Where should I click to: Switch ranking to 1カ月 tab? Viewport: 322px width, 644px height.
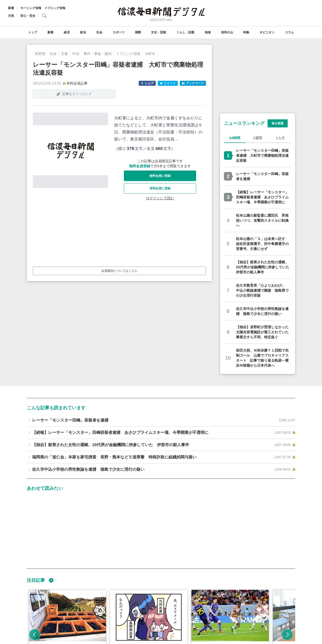(280, 138)
